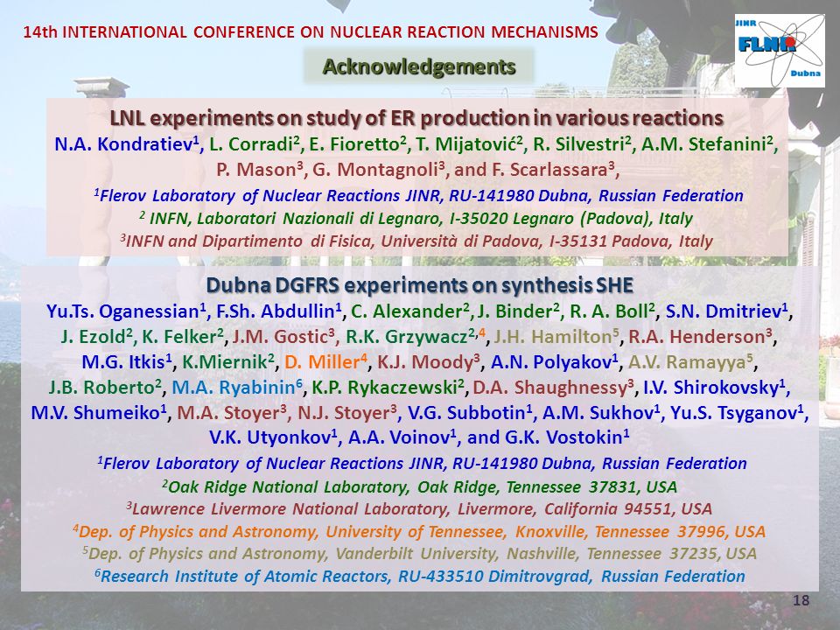This screenshot has width=840, height=630.
Task: Click author A.V. Ramayya
Action: coord(691,362)
